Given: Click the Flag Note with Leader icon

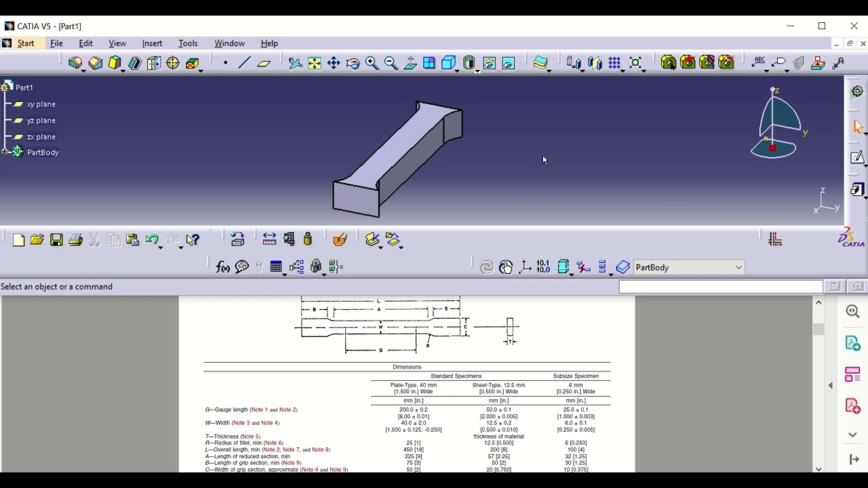Looking at the screenshot, I should [779, 62].
